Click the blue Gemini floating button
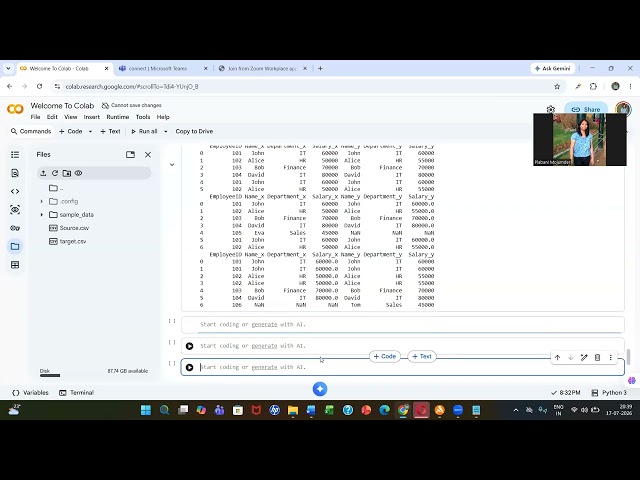 pos(320,389)
